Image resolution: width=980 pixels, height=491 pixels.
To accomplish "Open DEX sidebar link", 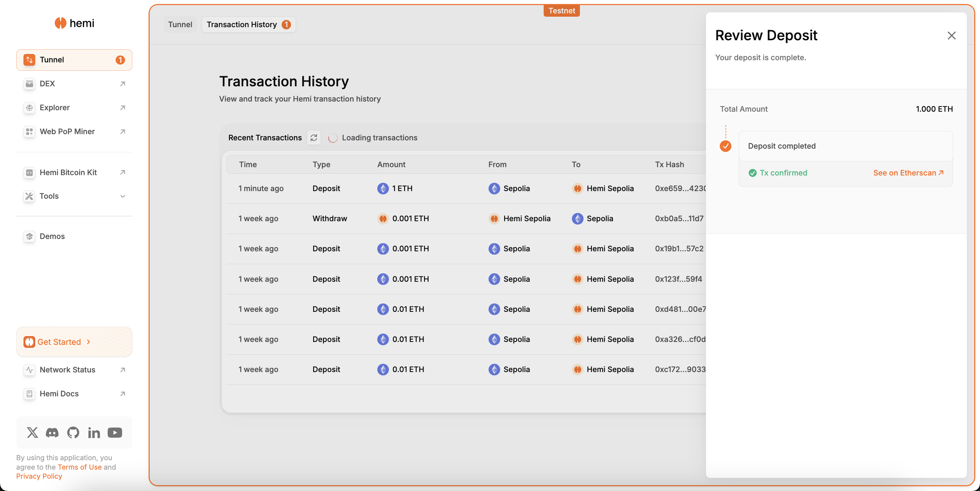I will (x=74, y=84).
